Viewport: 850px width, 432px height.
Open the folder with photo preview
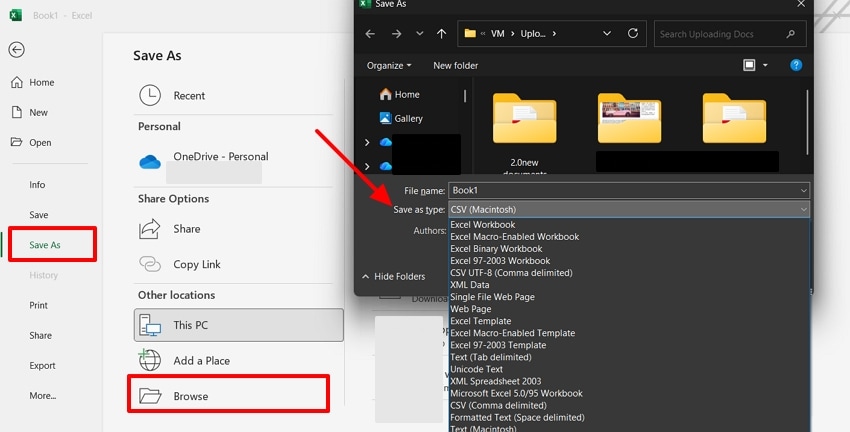click(629, 118)
